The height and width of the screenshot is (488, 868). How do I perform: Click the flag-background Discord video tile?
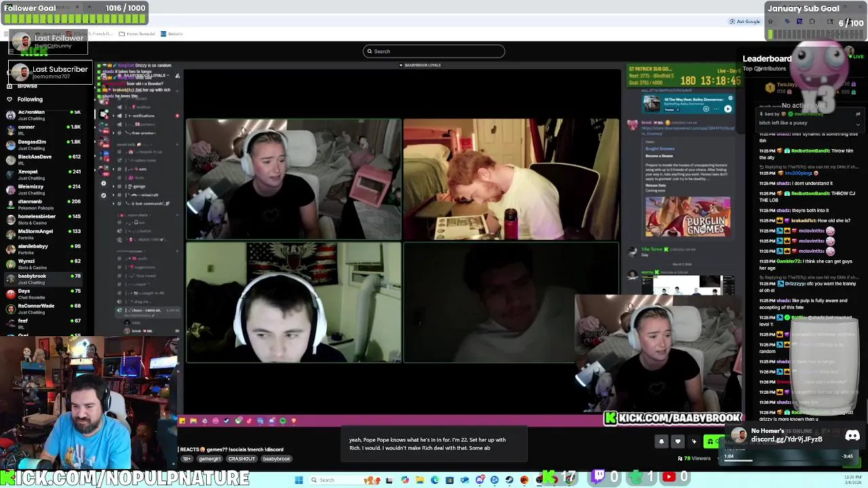click(294, 302)
